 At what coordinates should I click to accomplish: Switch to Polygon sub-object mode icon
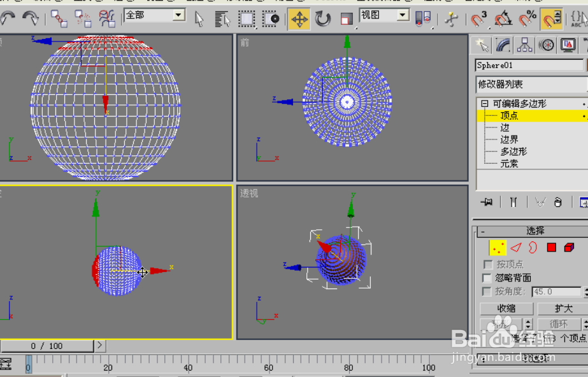coord(552,247)
